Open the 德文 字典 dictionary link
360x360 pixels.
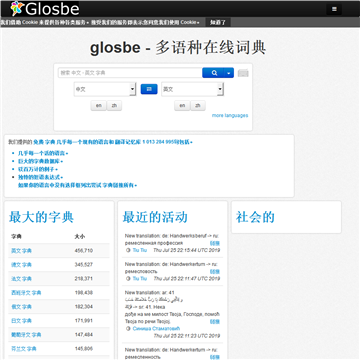[x=21, y=265]
